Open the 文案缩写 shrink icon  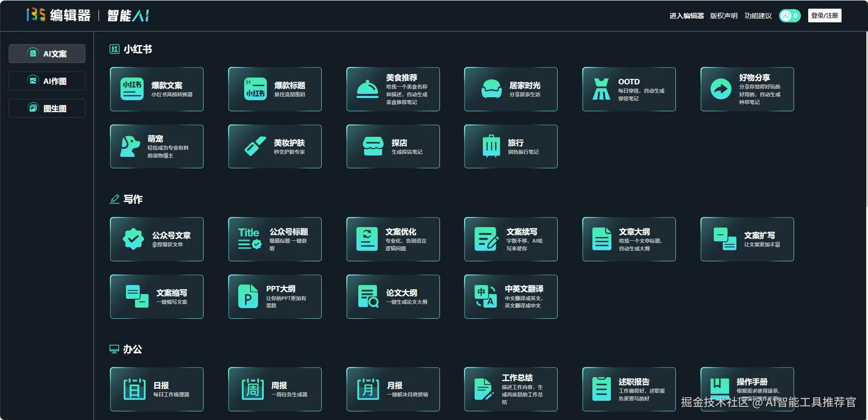[x=137, y=296]
